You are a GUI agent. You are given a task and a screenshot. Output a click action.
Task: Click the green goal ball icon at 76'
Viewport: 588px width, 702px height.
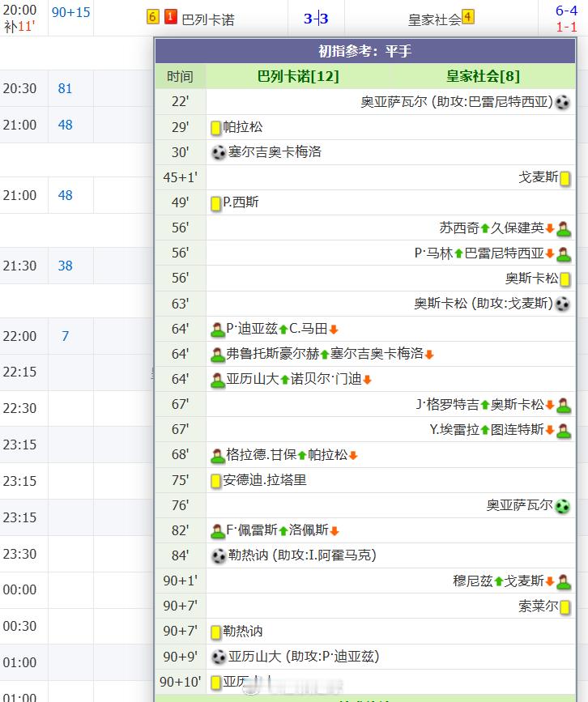[x=562, y=506]
